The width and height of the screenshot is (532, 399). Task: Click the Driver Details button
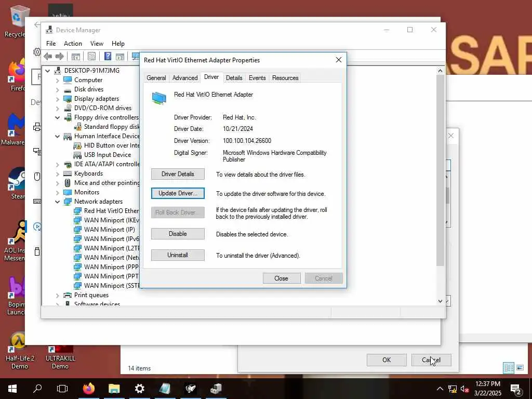178,174
